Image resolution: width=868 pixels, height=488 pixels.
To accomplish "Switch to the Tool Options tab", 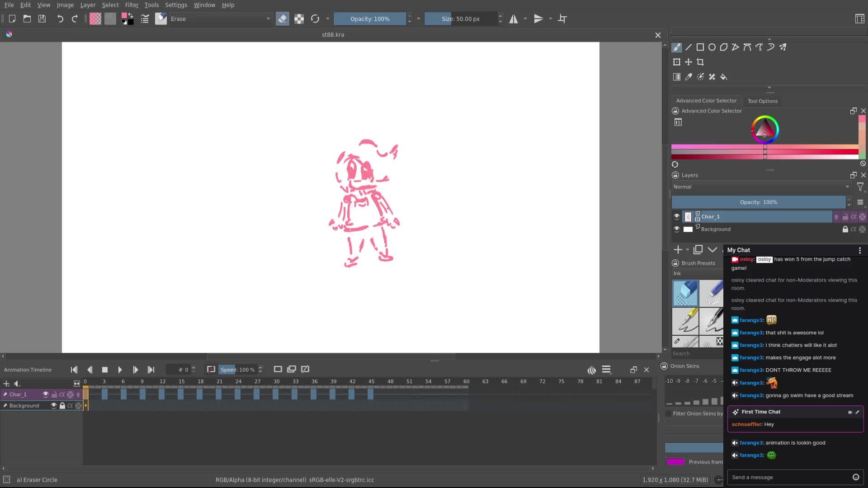I will pyautogui.click(x=763, y=101).
